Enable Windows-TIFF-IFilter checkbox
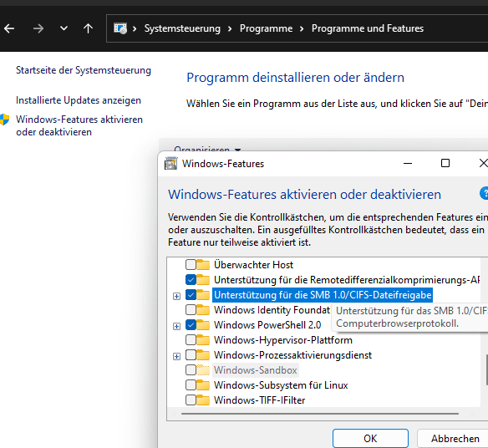The image size is (488, 448). [x=191, y=400]
